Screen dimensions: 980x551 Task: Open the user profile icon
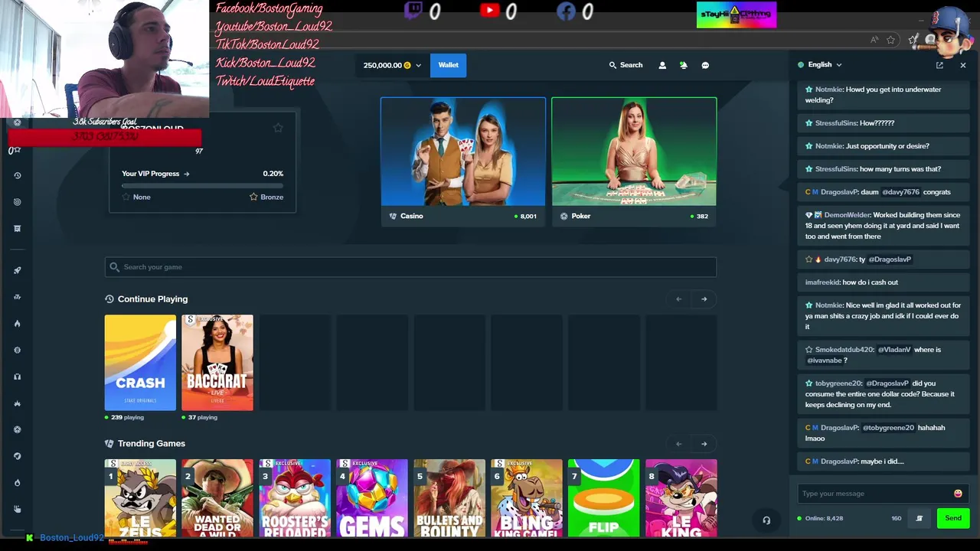pos(662,65)
